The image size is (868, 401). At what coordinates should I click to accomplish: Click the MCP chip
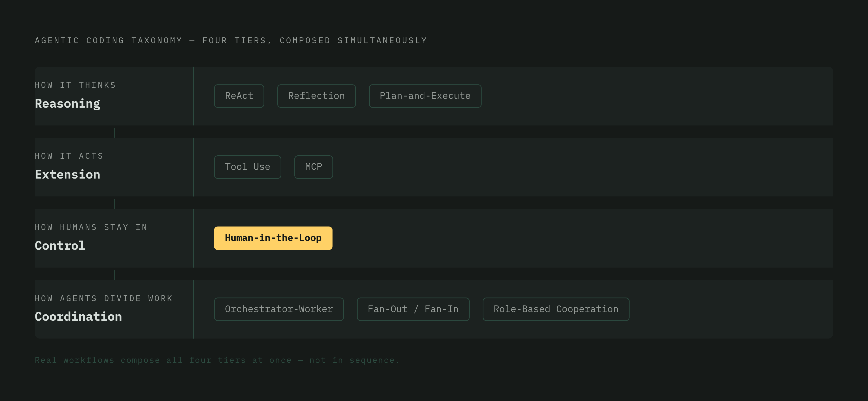tap(313, 167)
